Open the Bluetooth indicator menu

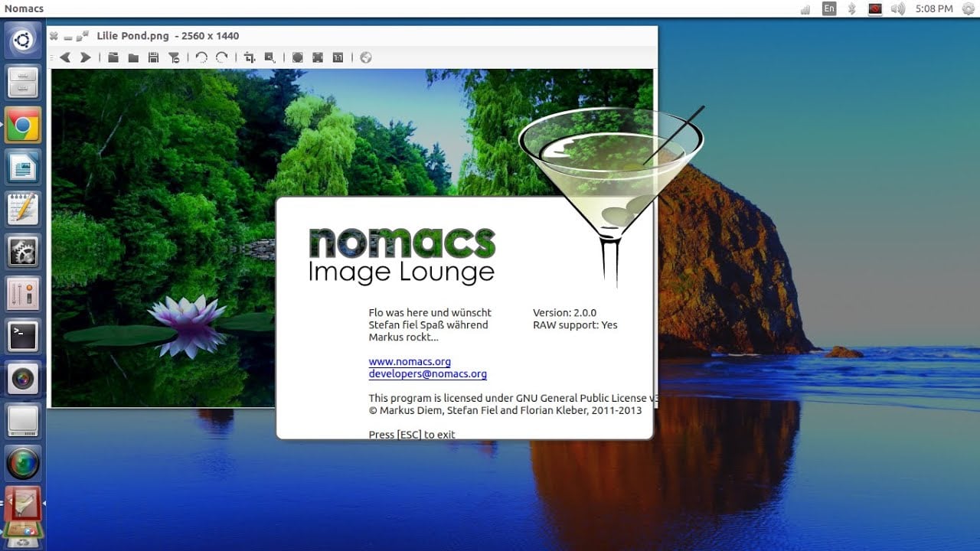[x=851, y=8]
